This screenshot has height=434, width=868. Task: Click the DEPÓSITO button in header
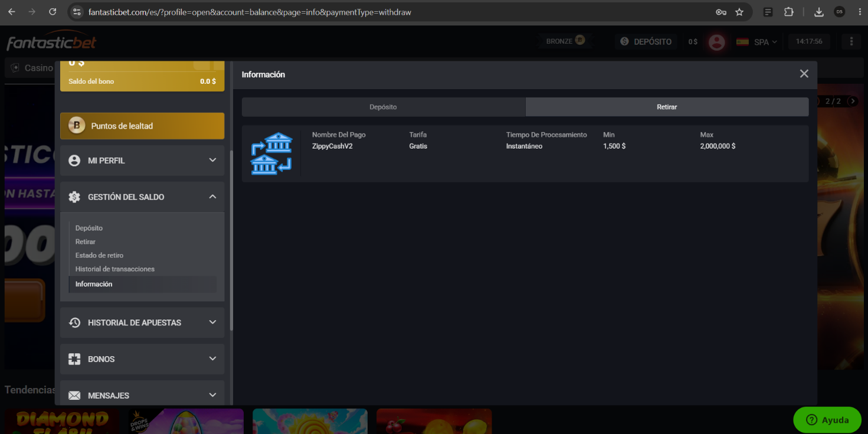click(646, 42)
